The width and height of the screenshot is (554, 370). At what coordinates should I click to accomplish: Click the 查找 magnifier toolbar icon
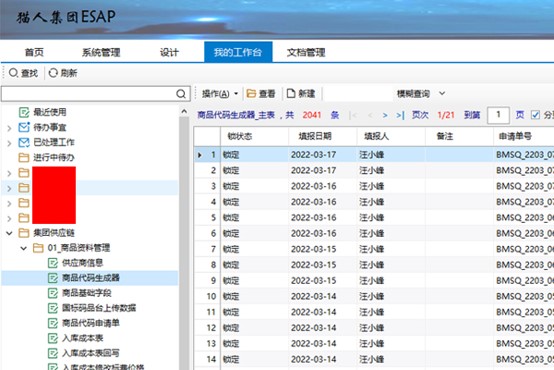13,73
